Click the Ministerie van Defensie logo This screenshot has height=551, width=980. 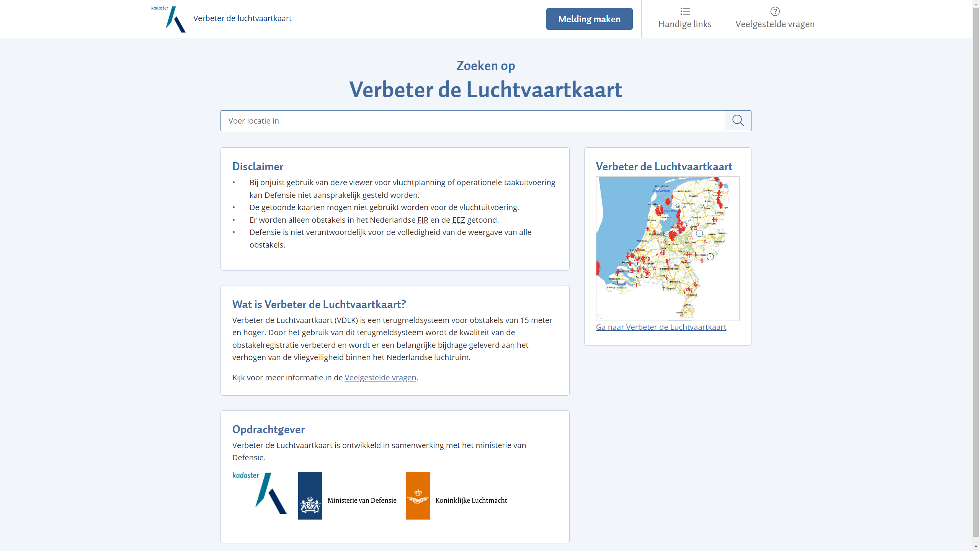pyautogui.click(x=310, y=496)
